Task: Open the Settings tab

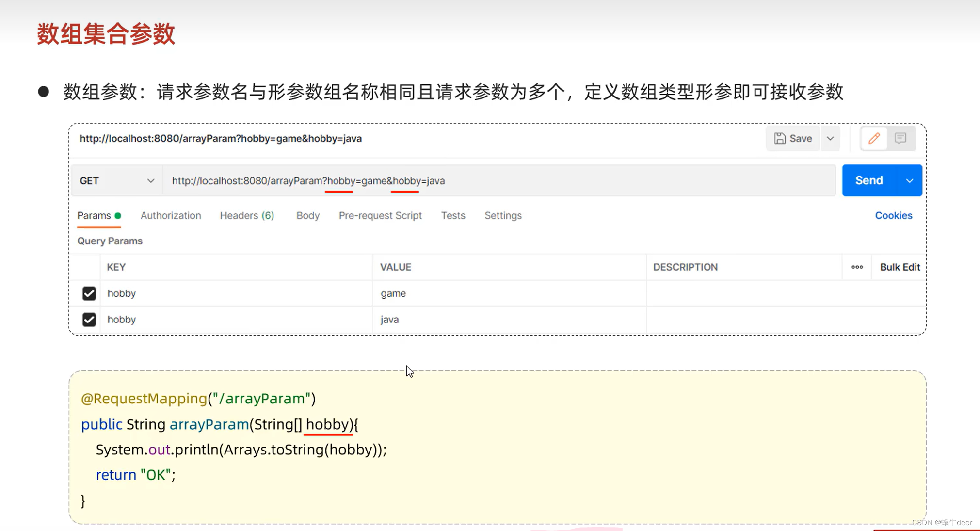Action: [x=503, y=216]
